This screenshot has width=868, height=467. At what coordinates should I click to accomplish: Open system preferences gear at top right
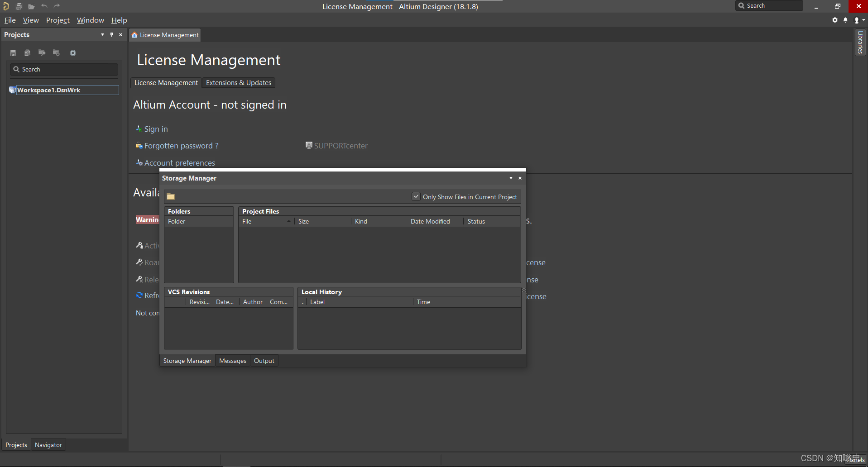835,20
